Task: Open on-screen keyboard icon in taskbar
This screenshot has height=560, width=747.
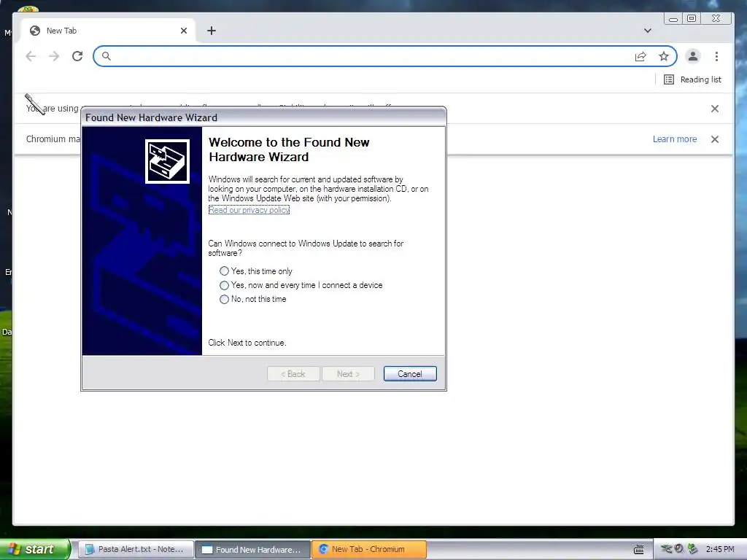Action: [639, 550]
